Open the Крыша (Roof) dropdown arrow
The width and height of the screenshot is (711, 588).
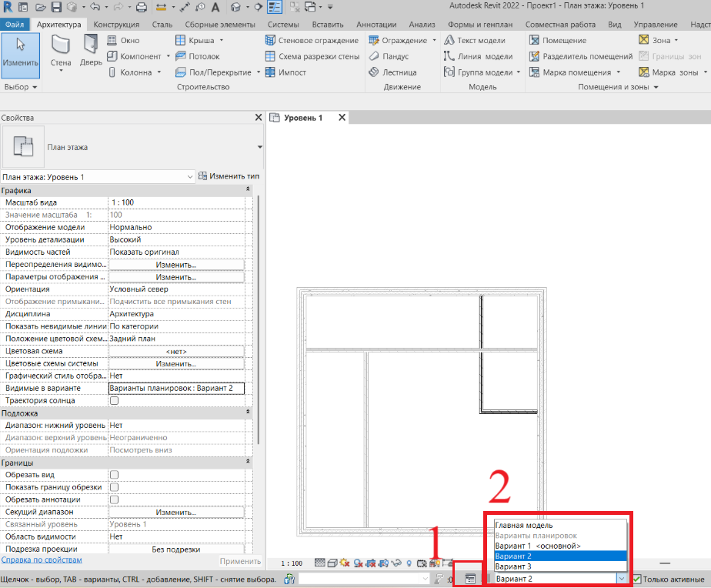[x=222, y=40]
